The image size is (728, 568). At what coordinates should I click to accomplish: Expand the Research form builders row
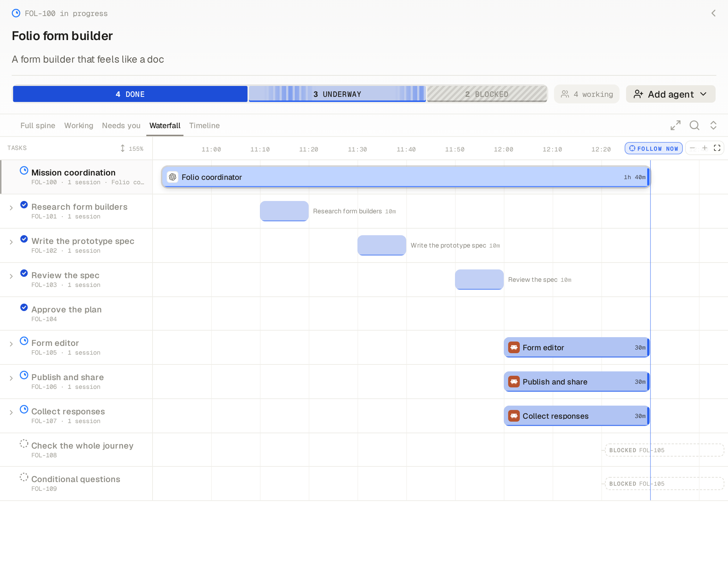pos(11,208)
